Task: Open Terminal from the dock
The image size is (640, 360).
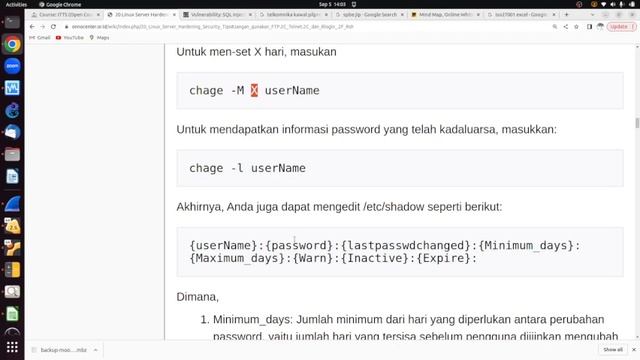Action: 12,22
